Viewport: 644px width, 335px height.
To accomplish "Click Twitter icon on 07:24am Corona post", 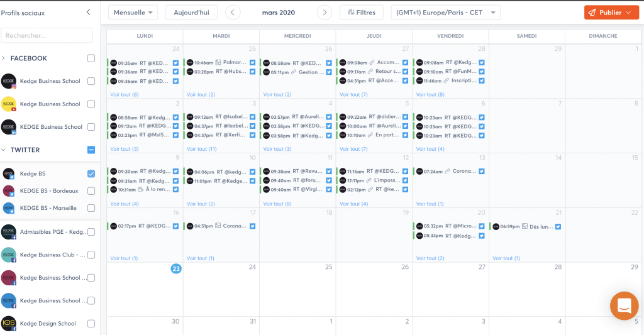I will pos(482,171).
